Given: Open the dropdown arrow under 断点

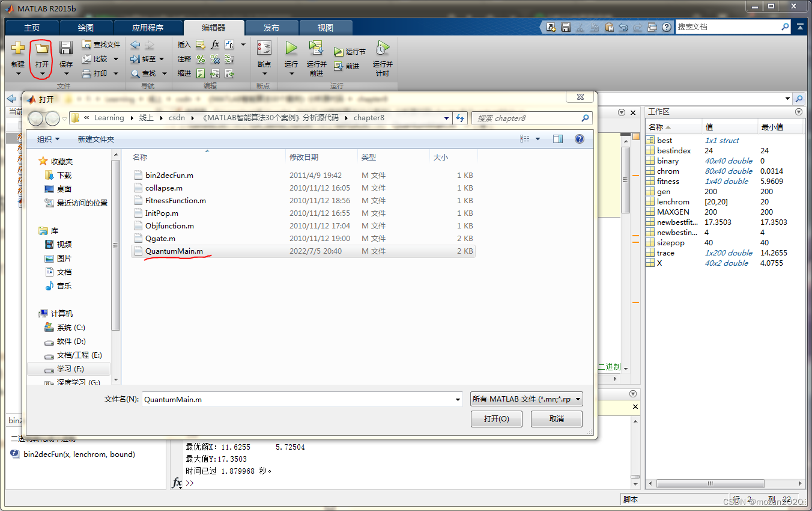Looking at the screenshot, I should pos(264,74).
